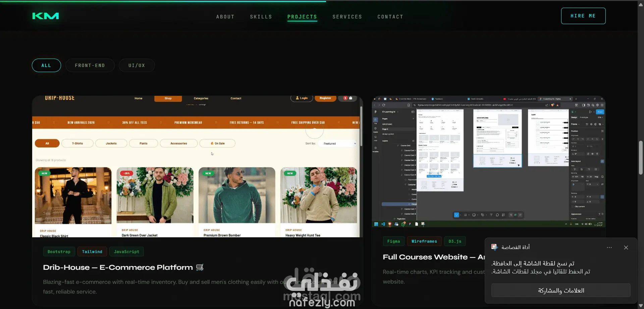Select Course Card 1 layer in Figma preview
Screen dimensions: 644x309
[410, 150]
